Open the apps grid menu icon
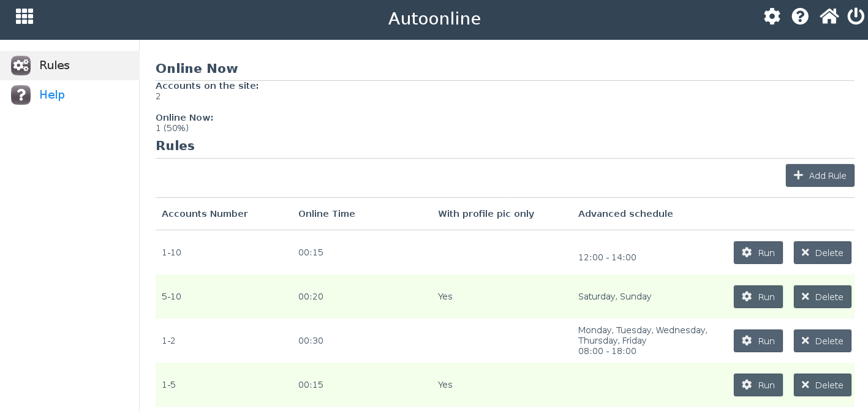Image resolution: width=868 pixels, height=411 pixels. 25,17
